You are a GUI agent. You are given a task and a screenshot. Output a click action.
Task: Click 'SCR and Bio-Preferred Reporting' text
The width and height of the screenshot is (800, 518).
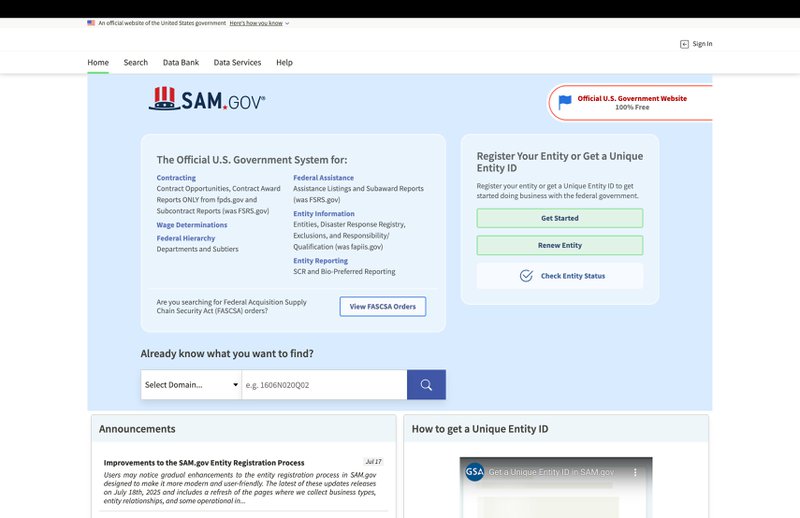click(x=344, y=272)
